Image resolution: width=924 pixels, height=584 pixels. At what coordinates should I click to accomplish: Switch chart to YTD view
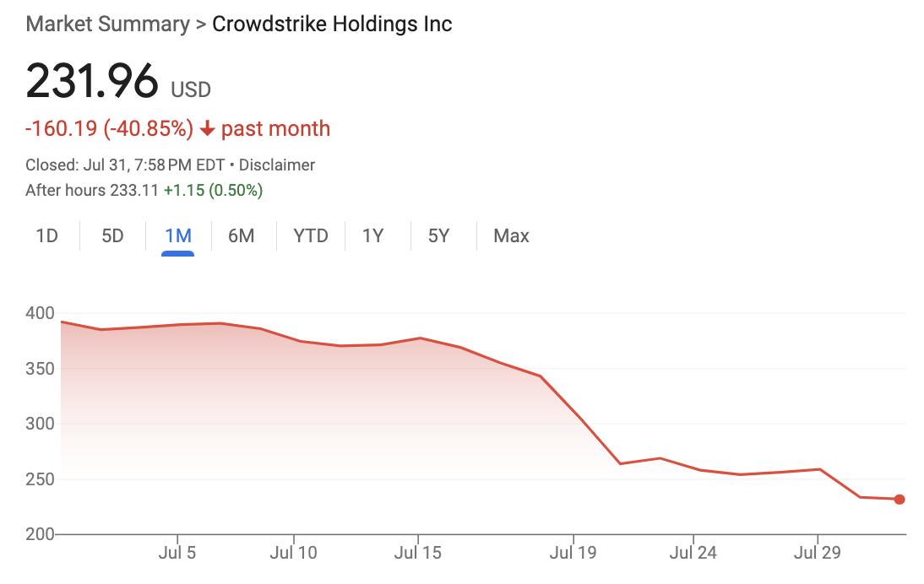pos(310,235)
